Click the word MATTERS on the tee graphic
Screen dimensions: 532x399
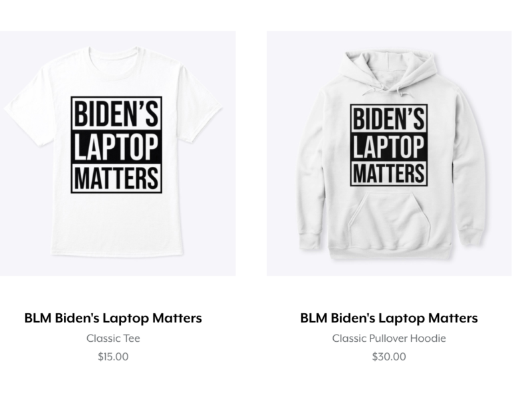click(116, 178)
